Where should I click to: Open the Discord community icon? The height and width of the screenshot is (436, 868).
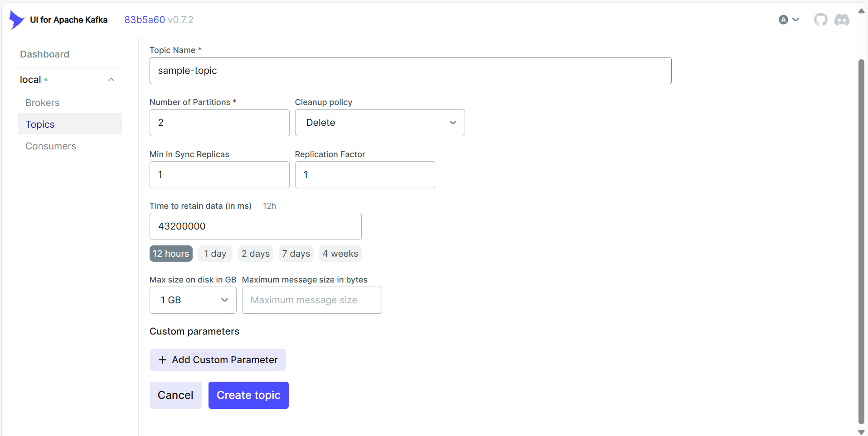[x=842, y=20]
